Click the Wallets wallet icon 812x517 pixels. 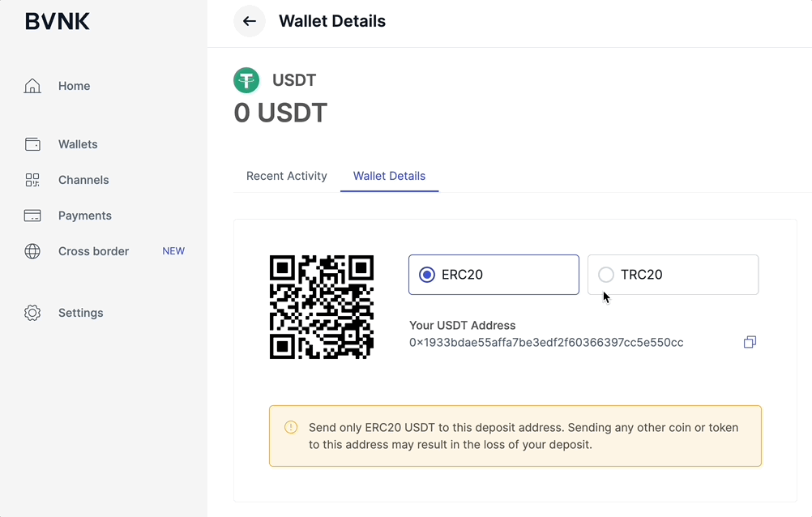coord(32,144)
